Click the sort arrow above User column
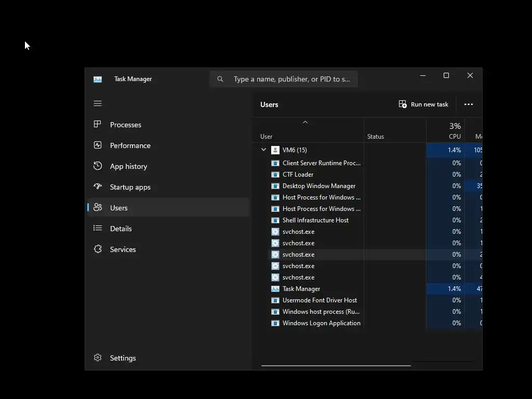 (x=305, y=122)
